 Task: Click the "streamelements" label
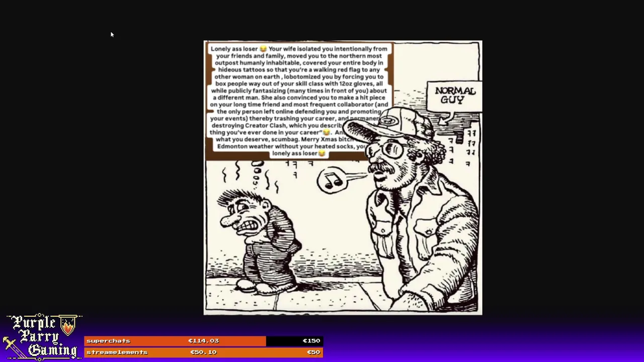coord(117,352)
